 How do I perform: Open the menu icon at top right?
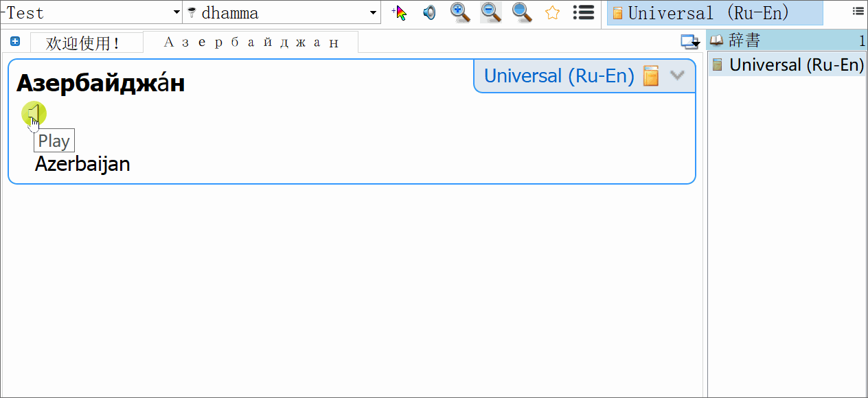click(858, 11)
